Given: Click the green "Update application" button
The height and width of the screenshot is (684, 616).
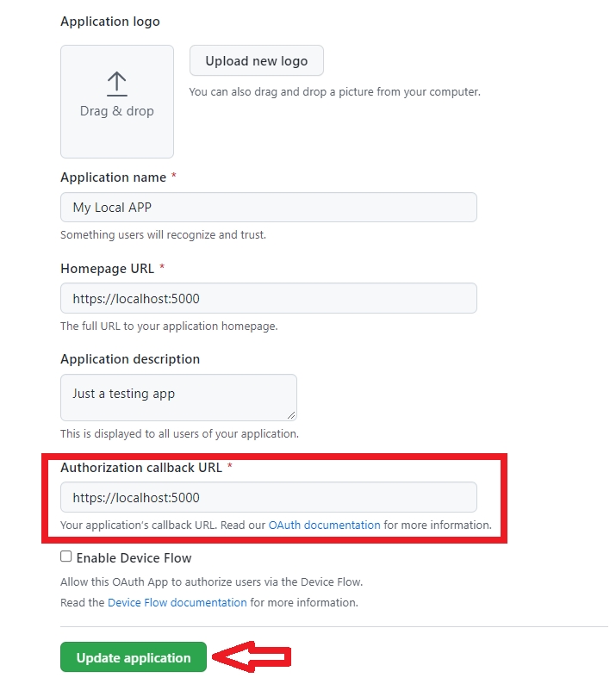Looking at the screenshot, I should coord(134,657).
